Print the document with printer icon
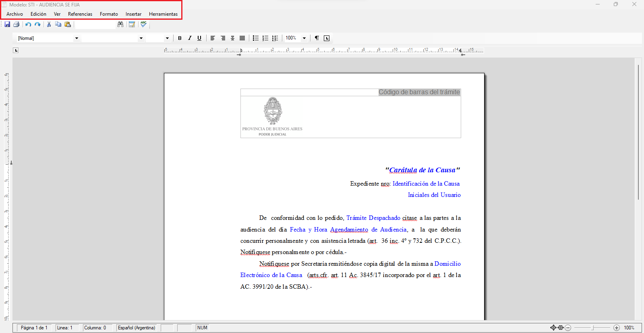Image resolution: width=644 pixels, height=333 pixels. [x=17, y=25]
